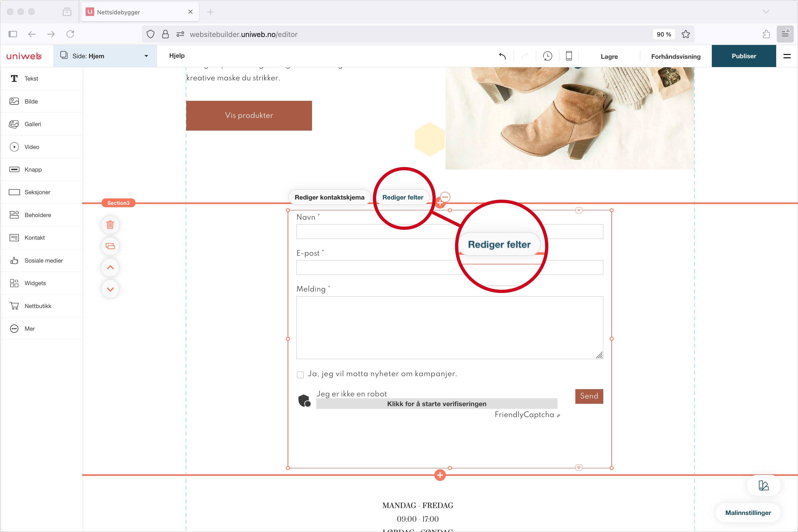The height and width of the screenshot is (532, 798).
Task: Select the Bilde image tool
Action: coord(41,101)
